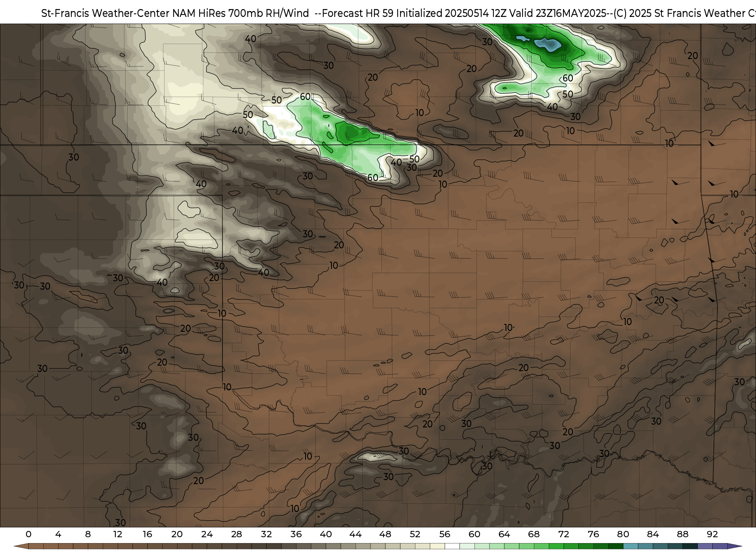The width and height of the screenshot is (756, 551).
Task: Click colorbar label '48'
Action: click(x=385, y=534)
